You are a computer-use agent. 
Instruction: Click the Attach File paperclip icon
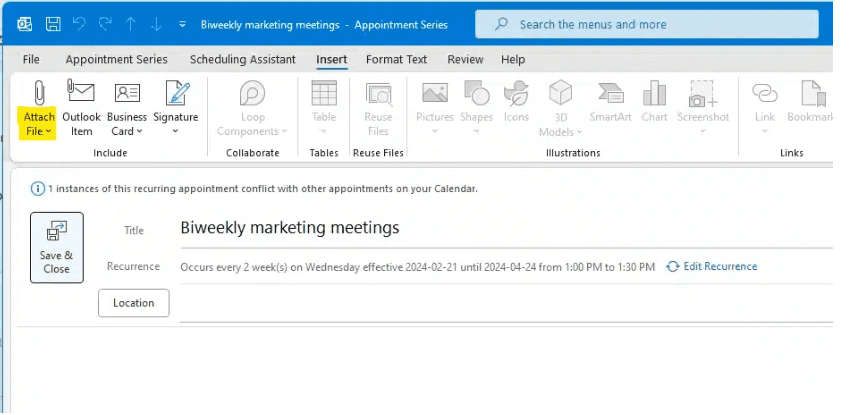point(39,93)
